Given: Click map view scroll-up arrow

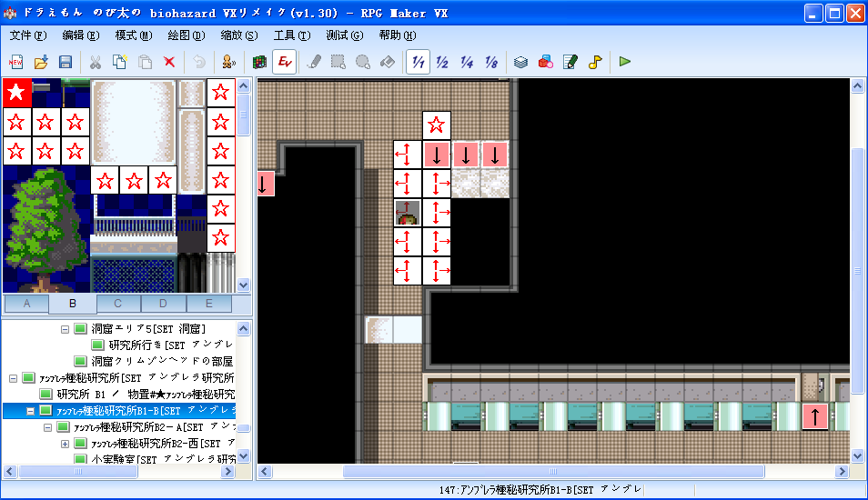Looking at the screenshot, I should (857, 85).
